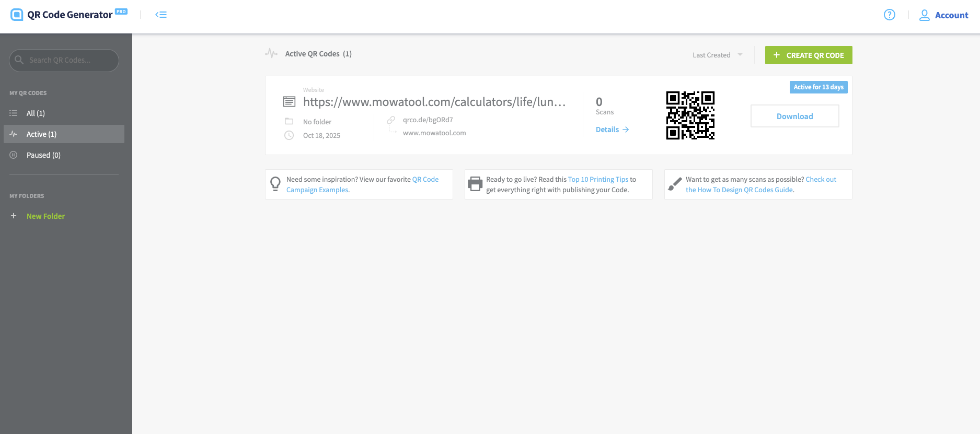Screen dimensions: 980x434
Task: Click the Active for 13 days badge
Action: 818,87
